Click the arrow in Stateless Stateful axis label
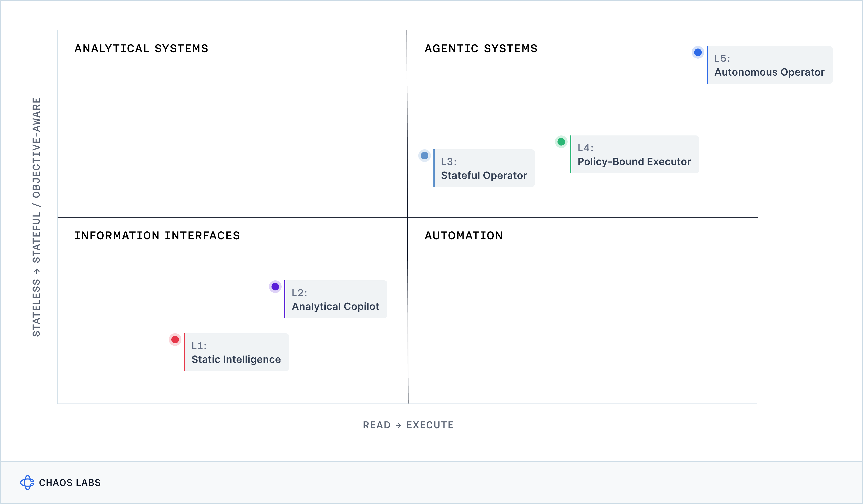The image size is (863, 504). [37, 271]
